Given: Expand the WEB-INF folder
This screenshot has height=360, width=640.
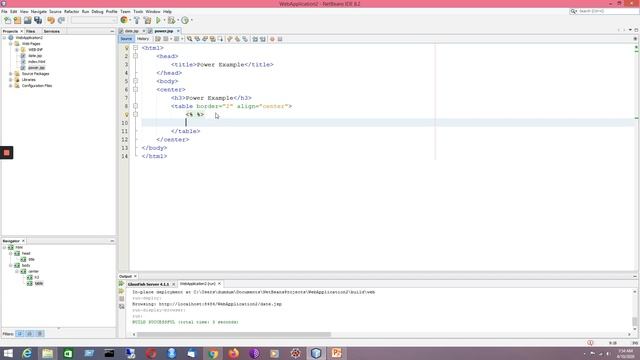Looking at the screenshot, I should [17, 50].
